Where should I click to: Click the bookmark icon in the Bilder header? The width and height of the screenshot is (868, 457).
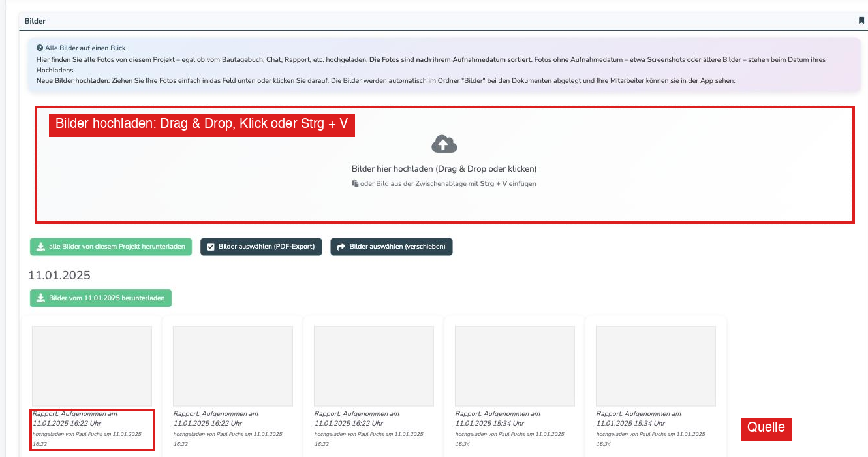click(861, 21)
